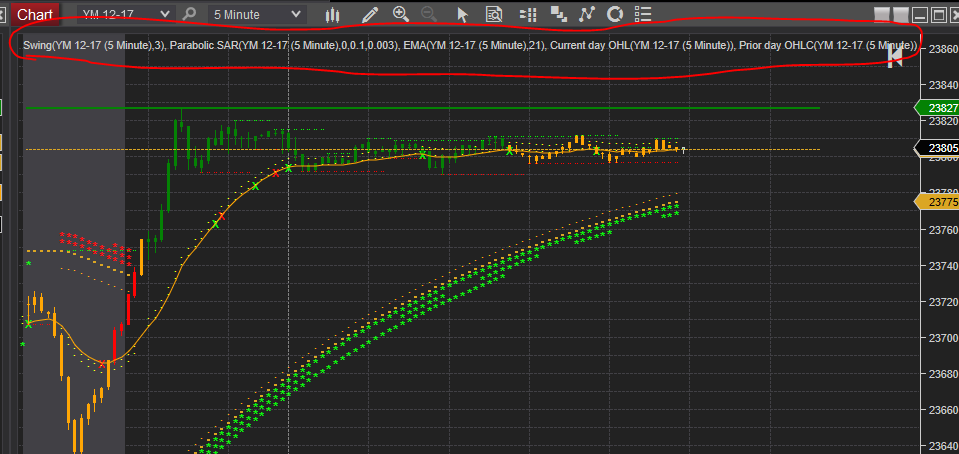Open chart properties list icon

click(643, 14)
